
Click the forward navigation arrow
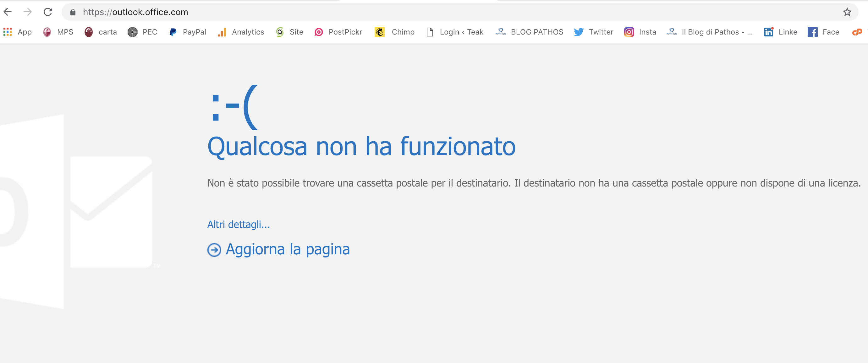[x=28, y=12]
